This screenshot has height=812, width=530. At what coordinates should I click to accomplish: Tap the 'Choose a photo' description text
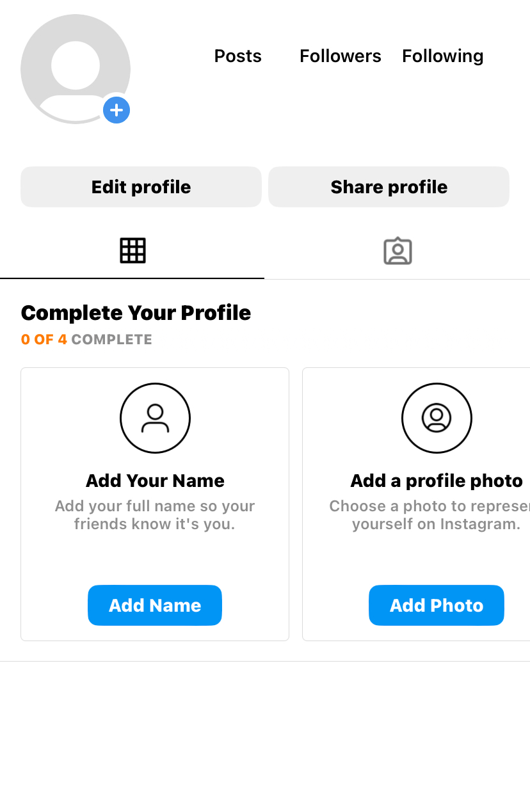click(430, 515)
